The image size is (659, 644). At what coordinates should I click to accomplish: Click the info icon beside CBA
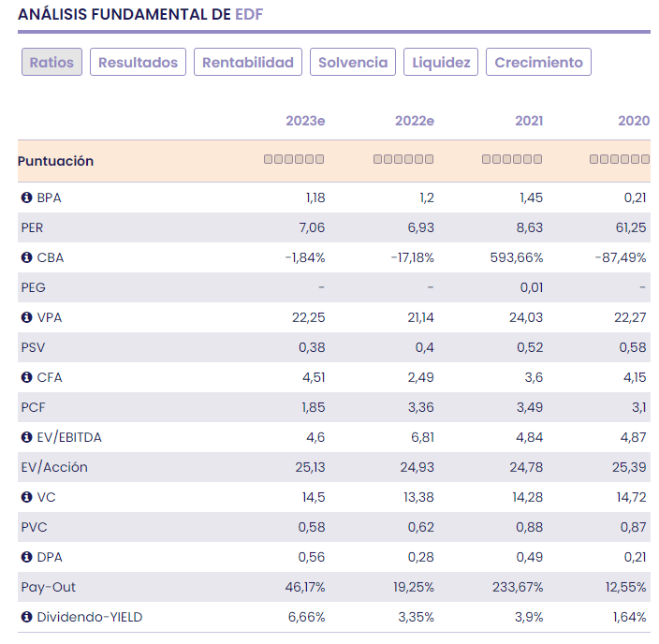click(26, 257)
